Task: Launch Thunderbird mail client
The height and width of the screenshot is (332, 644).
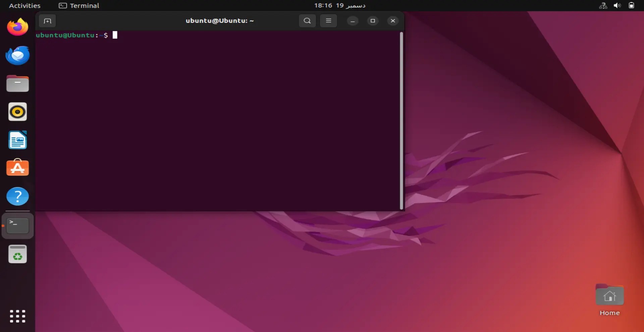Action: (17, 55)
